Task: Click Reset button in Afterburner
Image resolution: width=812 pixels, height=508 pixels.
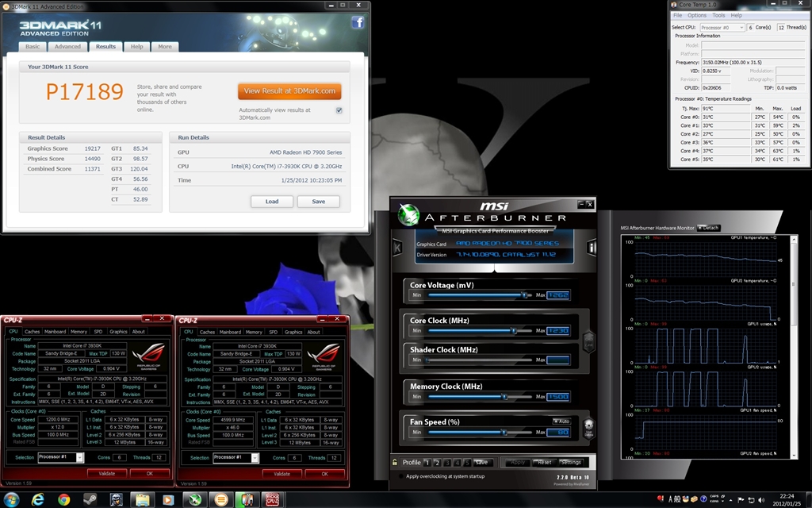Action: (544, 463)
